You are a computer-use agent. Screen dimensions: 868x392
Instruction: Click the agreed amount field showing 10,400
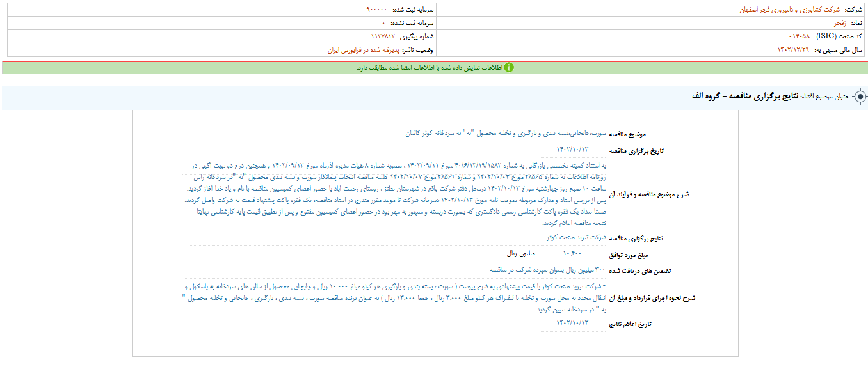(572, 253)
